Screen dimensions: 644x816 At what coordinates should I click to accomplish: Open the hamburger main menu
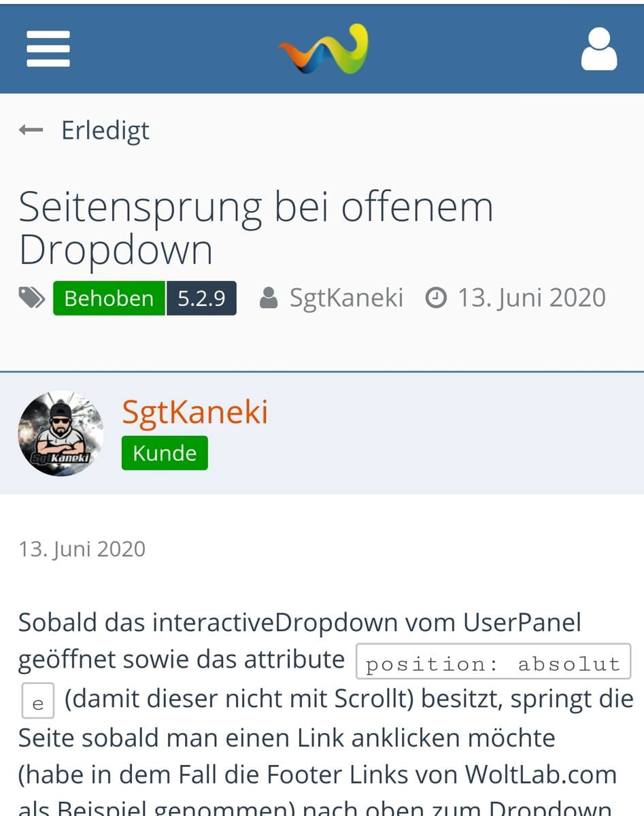point(48,49)
